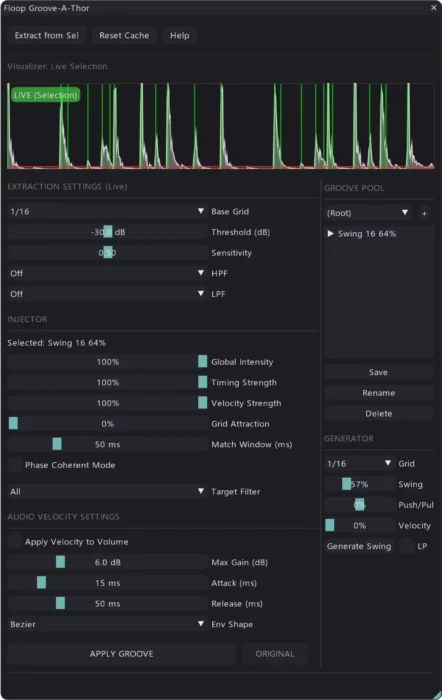Click the Global Intensity slider
Screen dimensions: 442x700
[108, 362]
